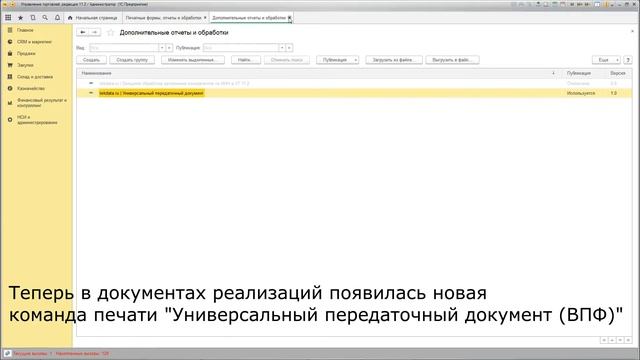Click the Текущие вызовы status text

coord(33,354)
